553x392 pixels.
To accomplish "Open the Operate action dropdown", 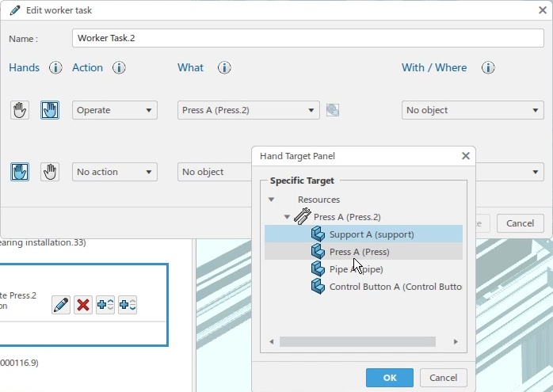I will coord(115,110).
